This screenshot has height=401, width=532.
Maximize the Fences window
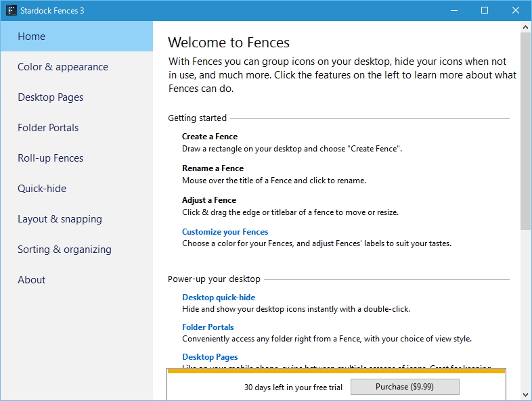pos(485,10)
